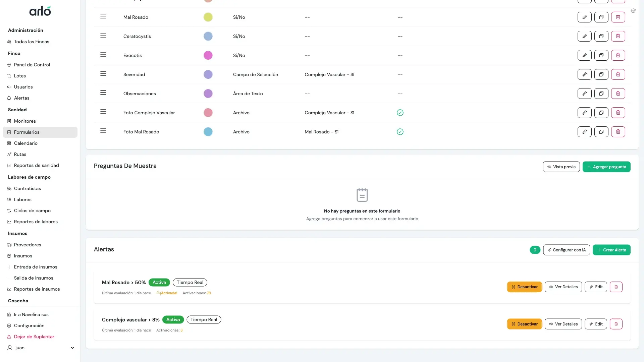Click the green checkmark for Foto Complejo Vascular
The height and width of the screenshot is (362, 644).
click(400, 113)
